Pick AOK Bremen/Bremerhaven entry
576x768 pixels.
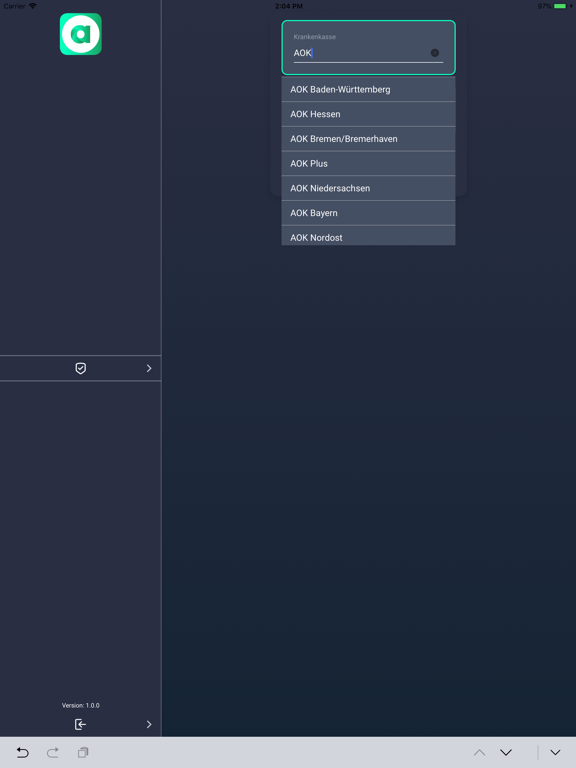[x=368, y=139]
